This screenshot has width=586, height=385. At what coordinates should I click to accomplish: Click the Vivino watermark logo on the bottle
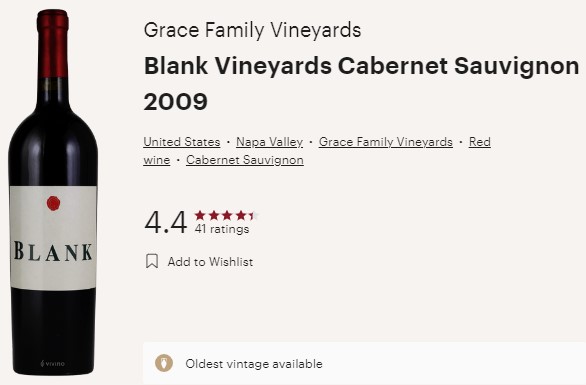(x=53, y=363)
